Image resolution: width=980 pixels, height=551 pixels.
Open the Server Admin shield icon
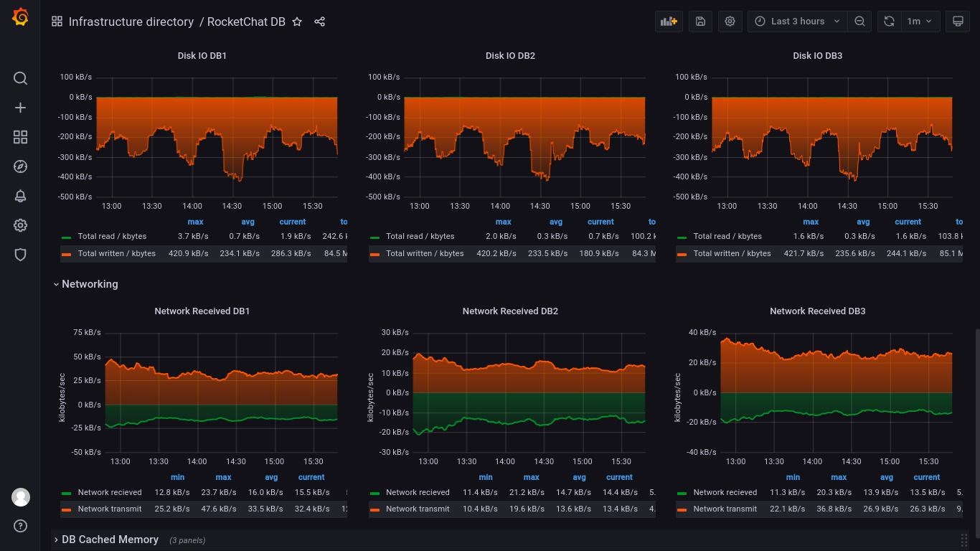pyautogui.click(x=20, y=255)
